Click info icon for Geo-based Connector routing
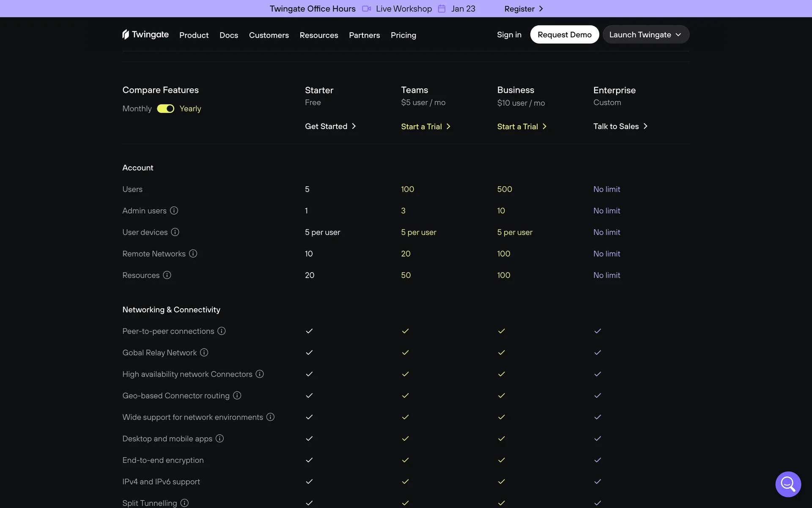812x508 pixels. coord(237,395)
